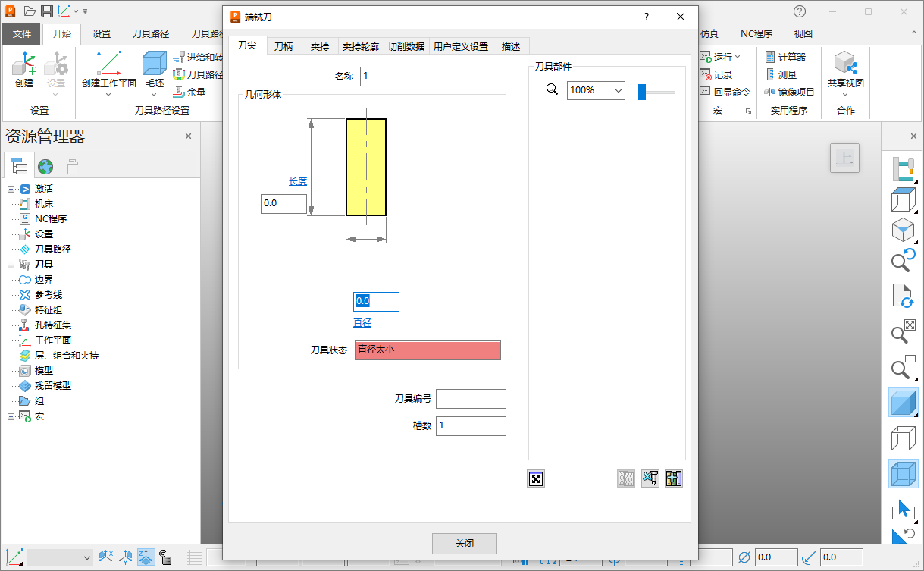Click the 关闭 button
This screenshot has height=571, width=924.
[x=465, y=544]
